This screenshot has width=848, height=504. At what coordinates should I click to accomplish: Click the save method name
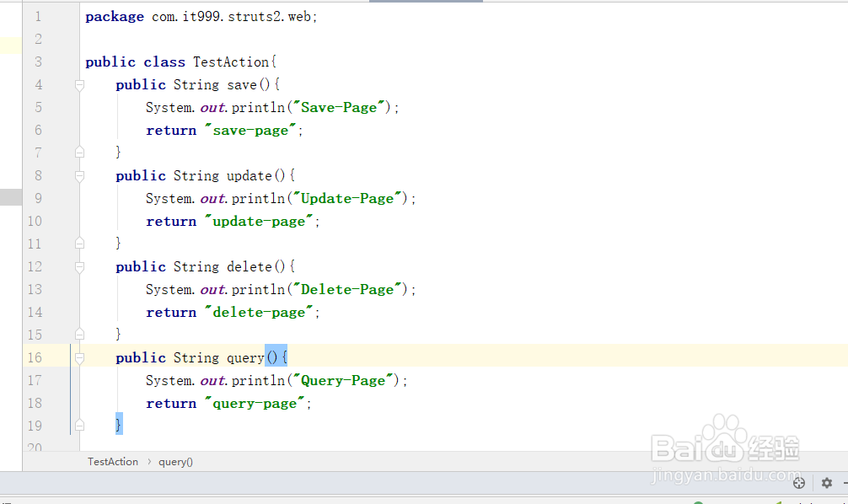242,85
